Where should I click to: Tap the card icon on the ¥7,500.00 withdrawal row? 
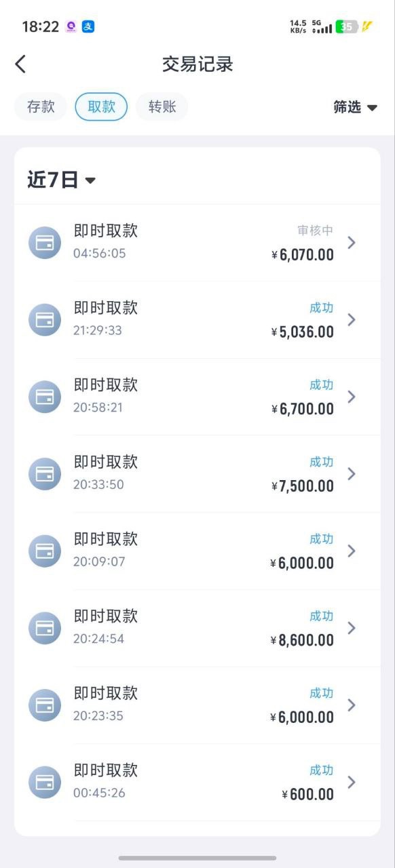point(45,473)
